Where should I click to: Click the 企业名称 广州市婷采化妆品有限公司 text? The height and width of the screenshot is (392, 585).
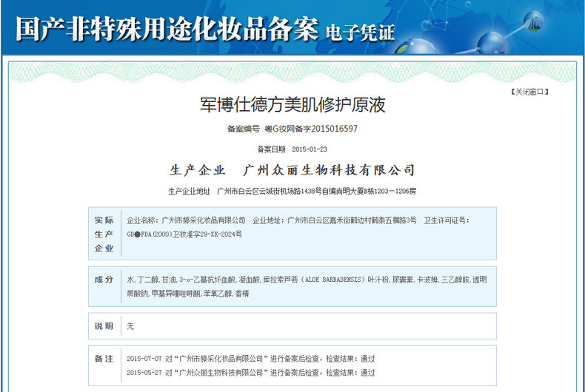click(186, 220)
